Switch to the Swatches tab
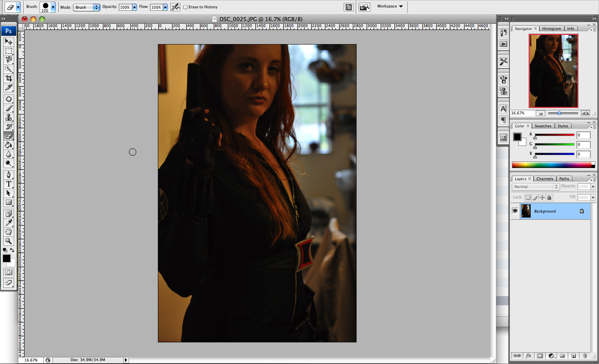599x364 pixels. 543,126
